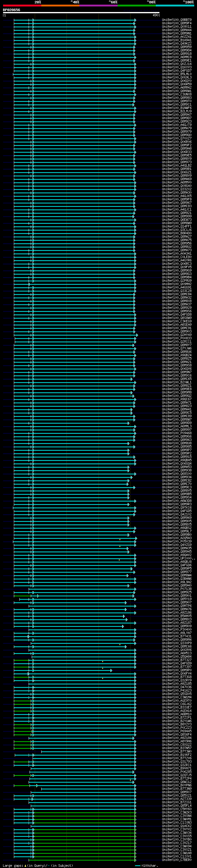
Task: Click the white query sequence bar
Action: click(x=81, y=12)
